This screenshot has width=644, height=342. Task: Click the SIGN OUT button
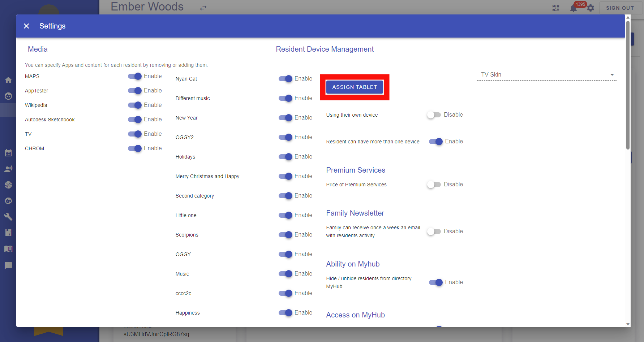[620, 8]
